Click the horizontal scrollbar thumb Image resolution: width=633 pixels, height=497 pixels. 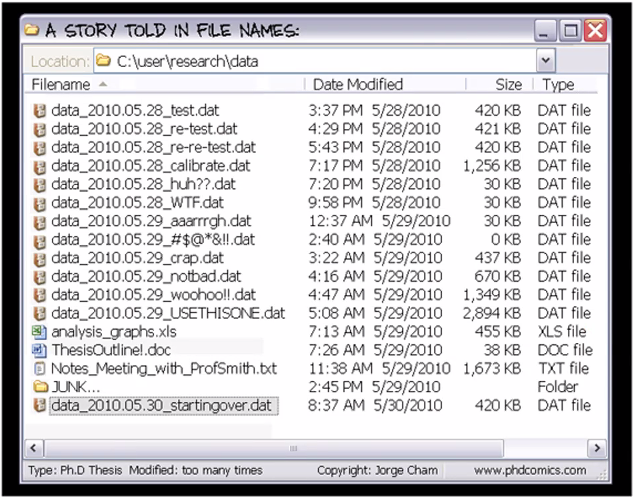pyautogui.click(x=274, y=448)
